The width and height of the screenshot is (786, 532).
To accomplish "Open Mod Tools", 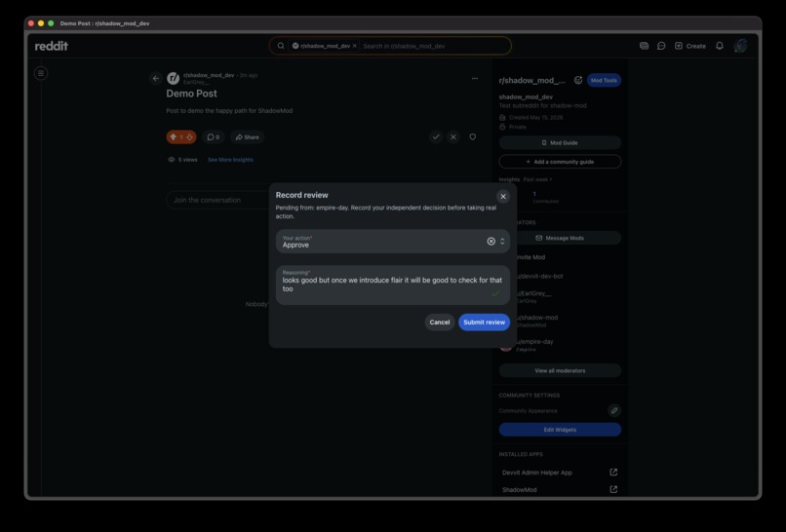I will (x=604, y=80).
